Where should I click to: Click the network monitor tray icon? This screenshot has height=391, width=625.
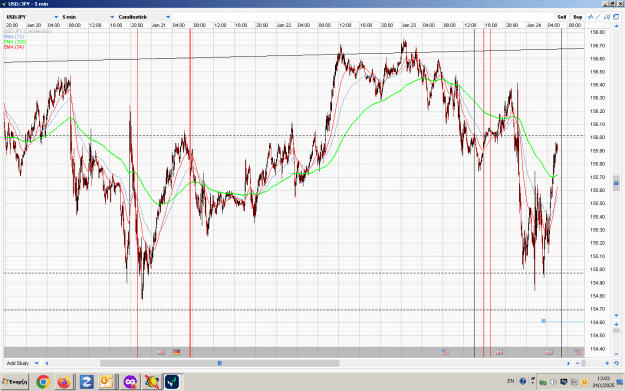(564, 382)
